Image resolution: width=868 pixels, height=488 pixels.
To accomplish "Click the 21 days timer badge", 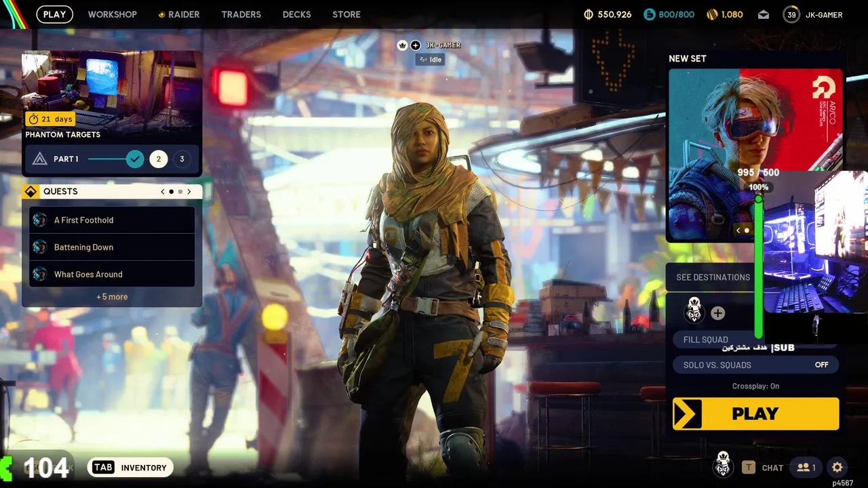I will tap(50, 119).
